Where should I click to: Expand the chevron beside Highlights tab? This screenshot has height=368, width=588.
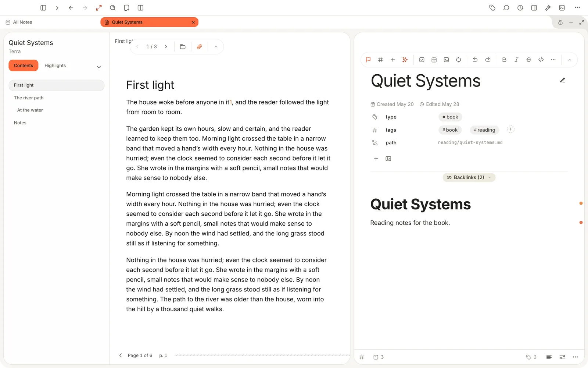tap(99, 67)
